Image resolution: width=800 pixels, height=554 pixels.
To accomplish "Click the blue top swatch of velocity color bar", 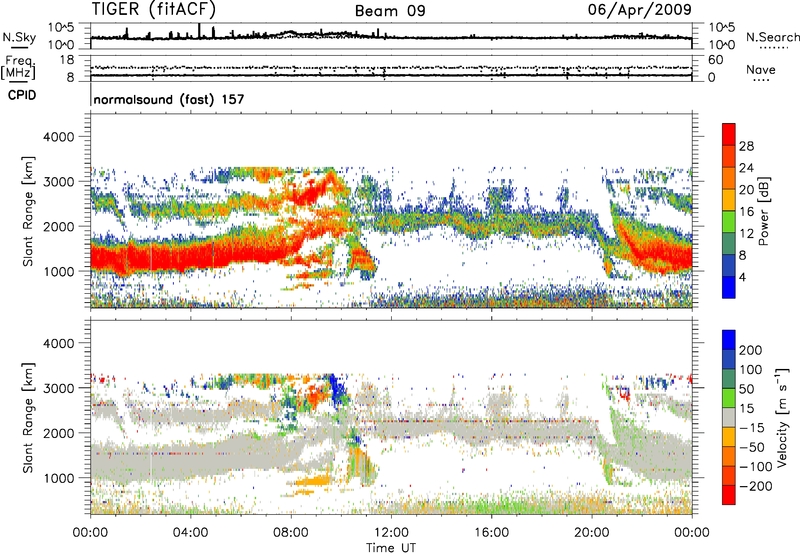I will tap(729, 340).
